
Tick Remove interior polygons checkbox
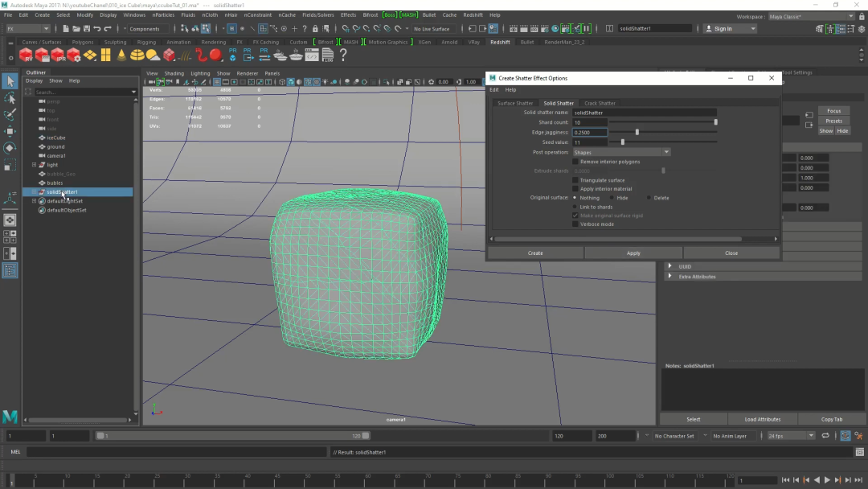pos(575,162)
